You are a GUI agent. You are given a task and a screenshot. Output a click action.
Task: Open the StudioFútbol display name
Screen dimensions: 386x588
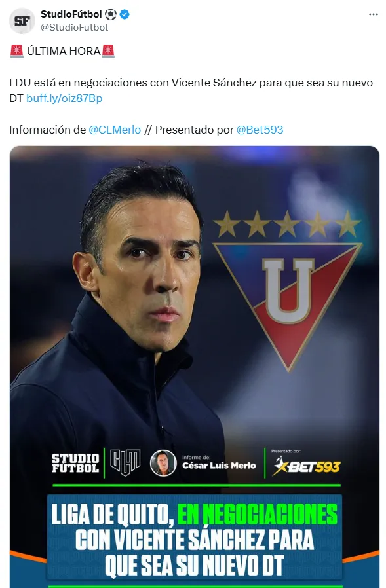point(71,14)
